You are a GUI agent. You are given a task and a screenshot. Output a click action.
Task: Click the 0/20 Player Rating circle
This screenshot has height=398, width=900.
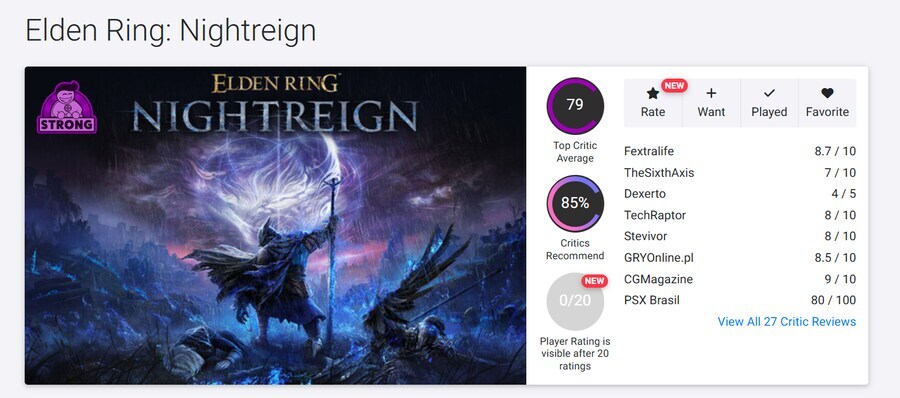coord(575,301)
